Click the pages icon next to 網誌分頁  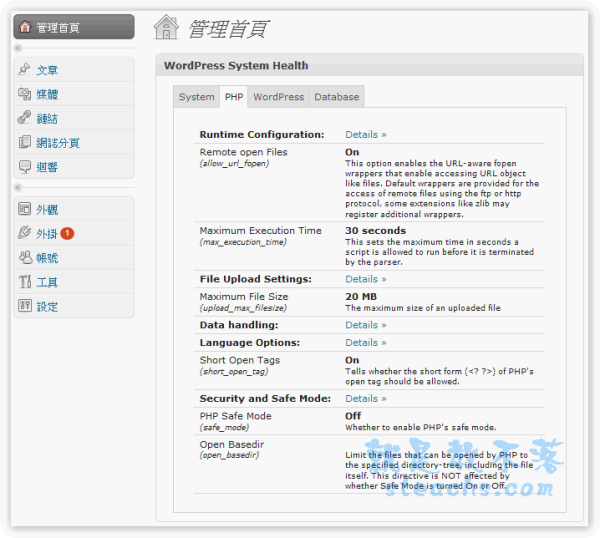(x=24, y=142)
